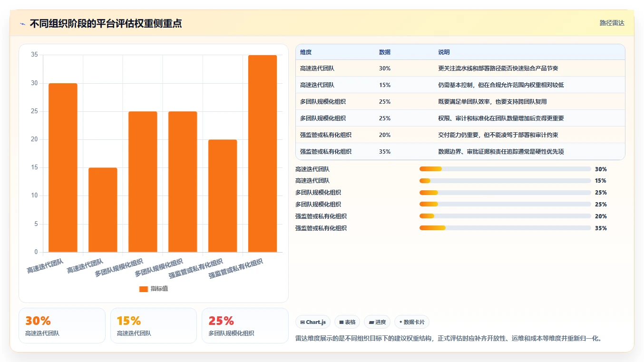Click the tallest chart bar with value 35
This screenshot has height=362, width=644.
263,154
